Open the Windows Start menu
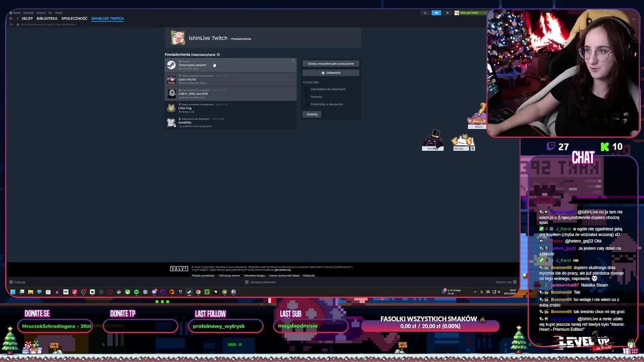Viewport: 644px width, 362px height. point(13,292)
